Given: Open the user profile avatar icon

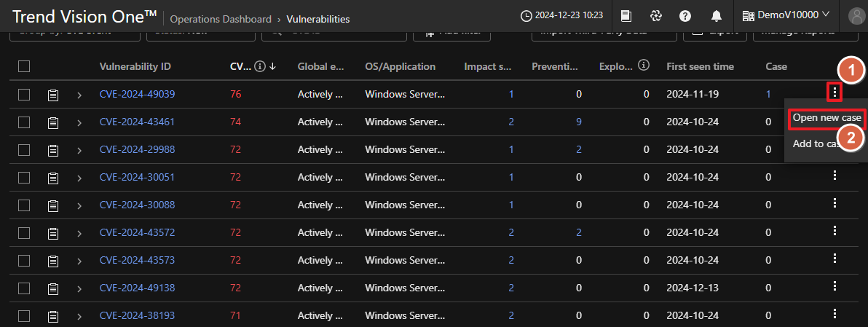Looking at the screenshot, I should pyautogui.click(x=856, y=16).
